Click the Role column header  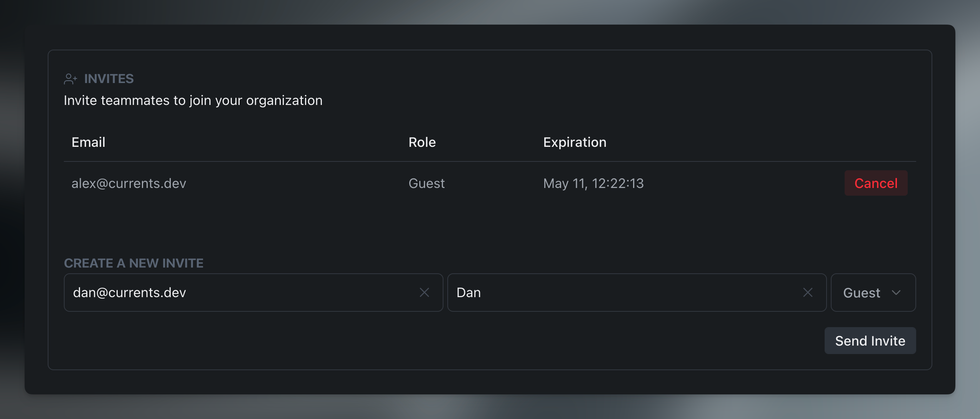tap(422, 142)
